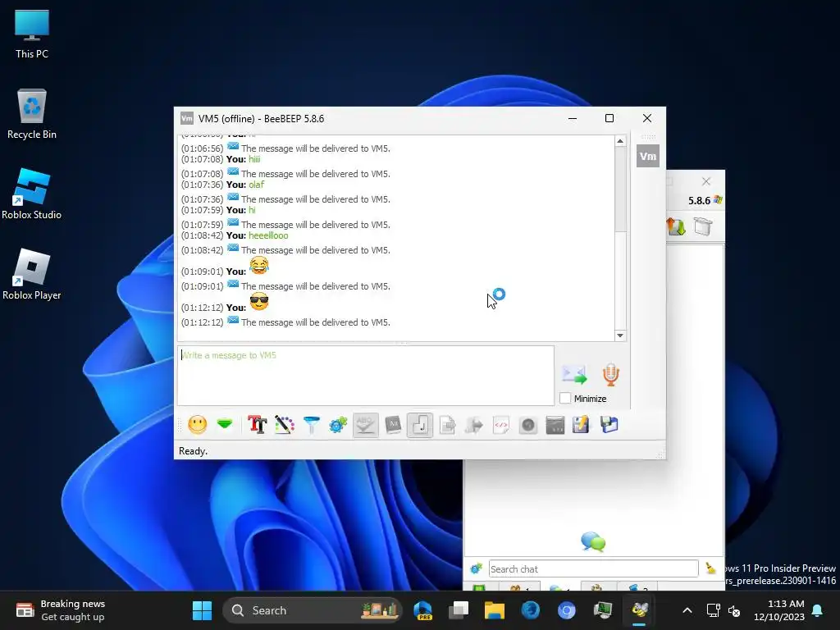The width and height of the screenshot is (840, 630).
Task: Open File Explorer from the taskbar
Action: coord(495,610)
